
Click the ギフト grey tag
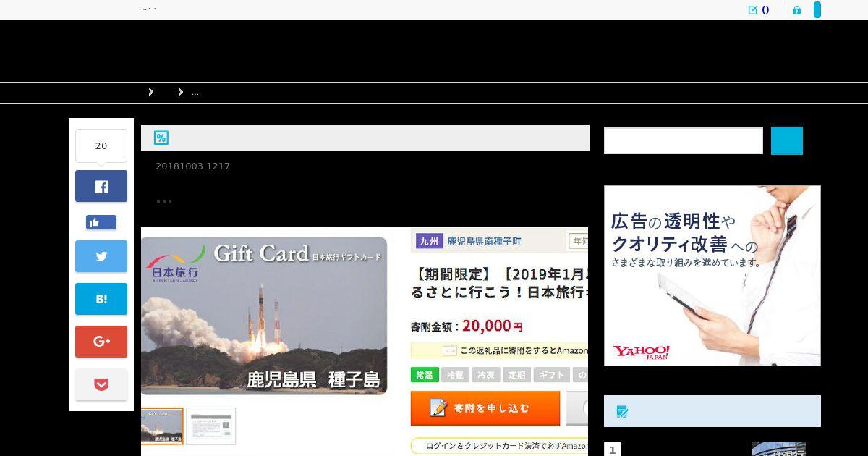pos(553,375)
